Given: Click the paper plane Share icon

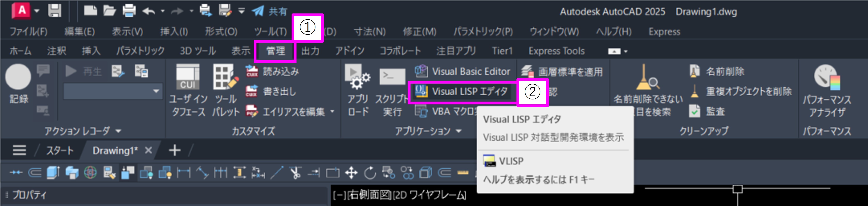Looking at the screenshot, I should pyautogui.click(x=258, y=11).
